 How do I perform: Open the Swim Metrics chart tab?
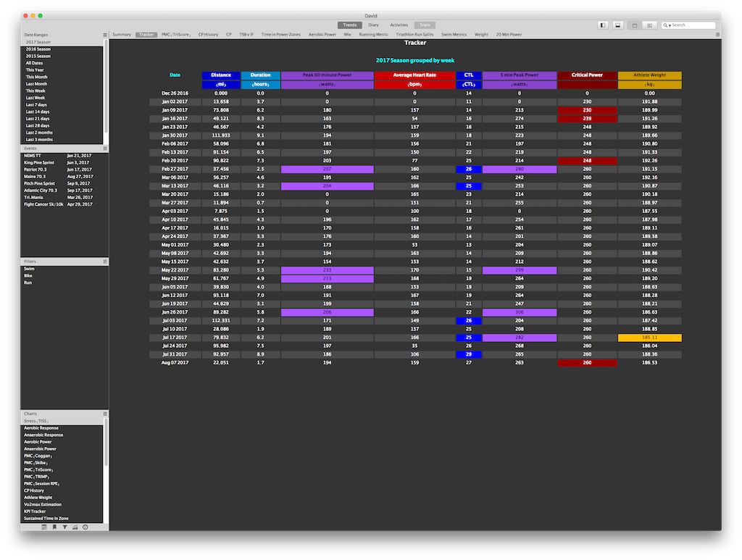(x=454, y=35)
